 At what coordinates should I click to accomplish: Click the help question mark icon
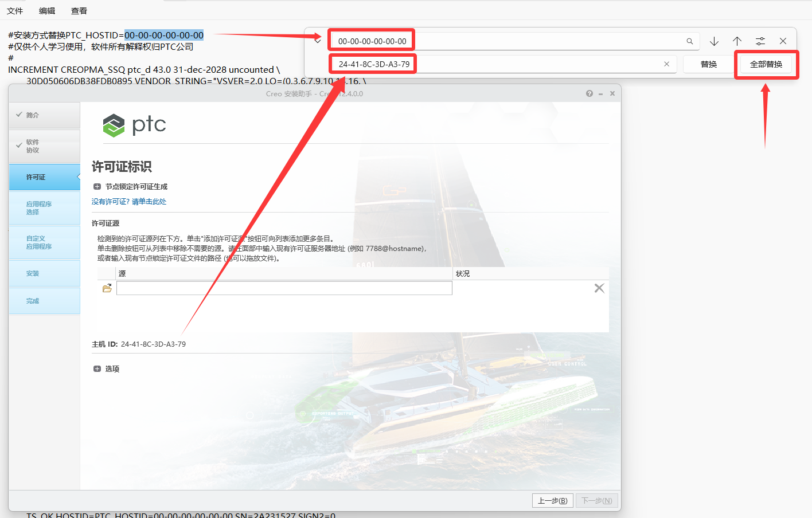click(x=589, y=93)
